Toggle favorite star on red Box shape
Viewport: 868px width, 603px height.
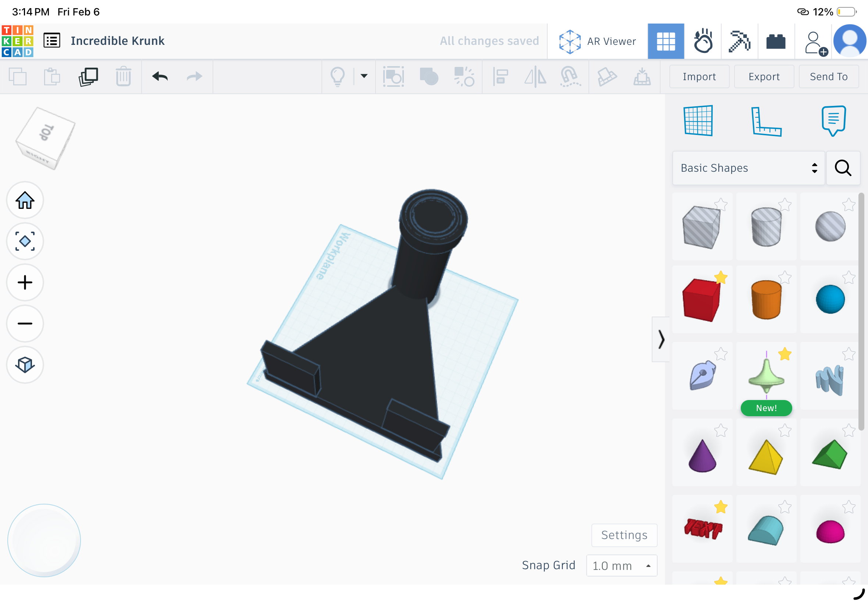(x=721, y=277)
